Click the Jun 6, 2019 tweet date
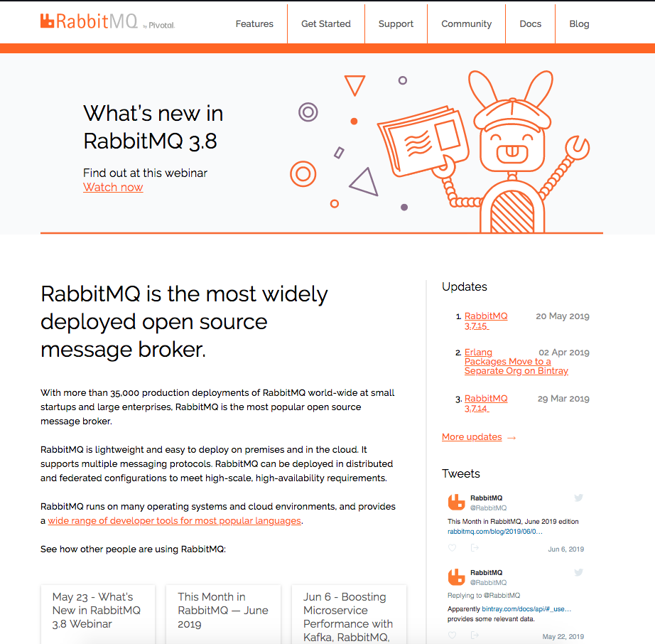Image resolution: width=655 pixels, height=644 pixels. pos(566,549)
